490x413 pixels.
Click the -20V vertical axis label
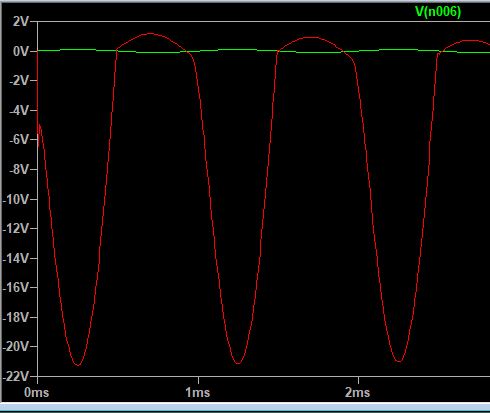(16, 347)
